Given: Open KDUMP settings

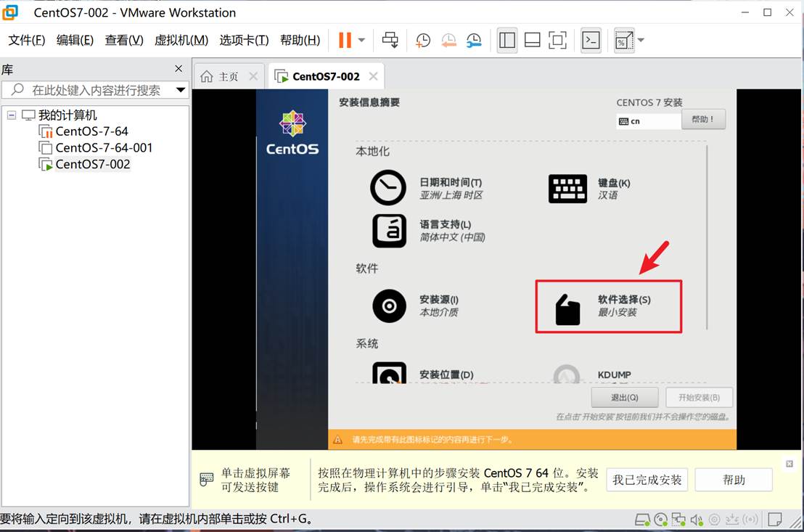Looking at the screenshot, I should pos(592,374).
